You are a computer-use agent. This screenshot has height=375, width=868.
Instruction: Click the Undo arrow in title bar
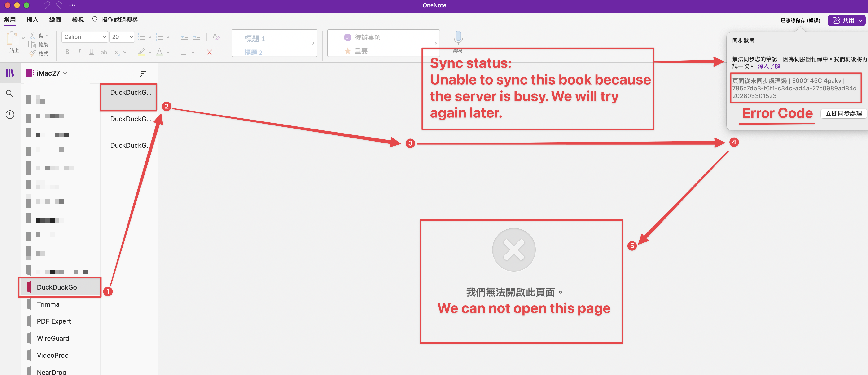click(47, 5)
